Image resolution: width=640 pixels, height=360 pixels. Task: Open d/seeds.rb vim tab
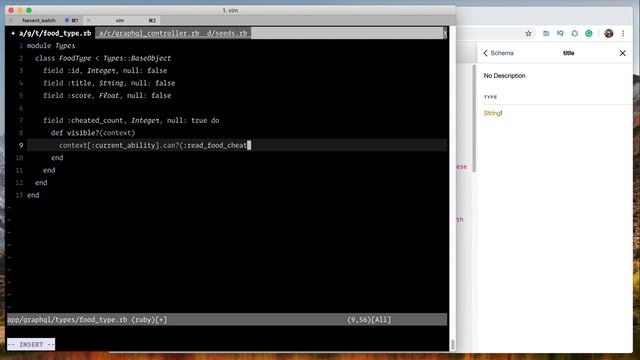[x=227, y=33]
